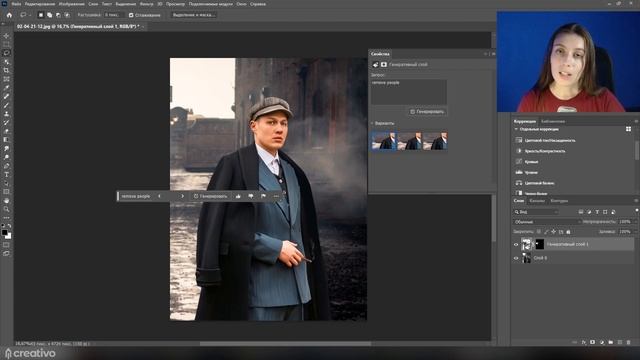
Task: Toggle the Anti-alias checkbox
Action: click(x=131, y=15)
